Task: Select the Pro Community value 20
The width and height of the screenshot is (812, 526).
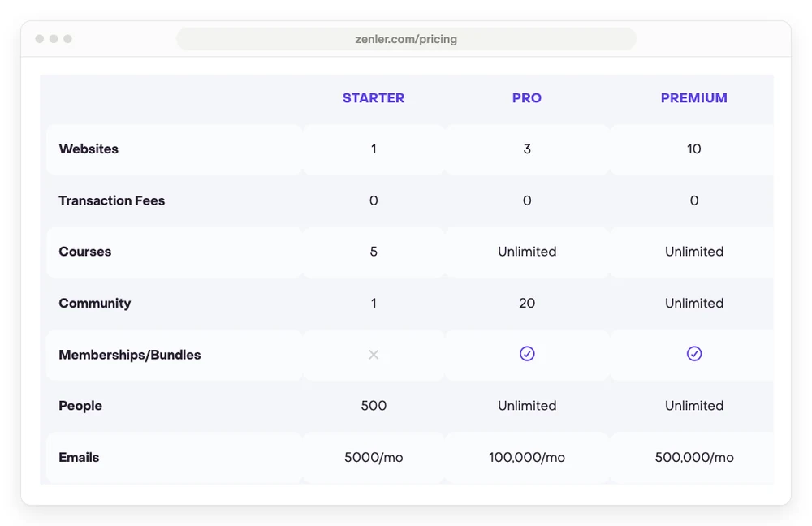Action: [527, 303]
